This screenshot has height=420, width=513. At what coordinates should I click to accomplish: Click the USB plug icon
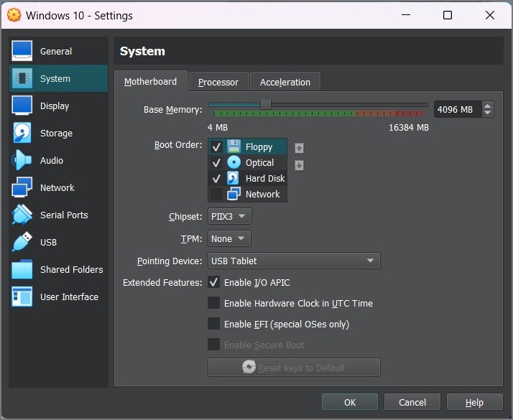[x=22, y=242]
